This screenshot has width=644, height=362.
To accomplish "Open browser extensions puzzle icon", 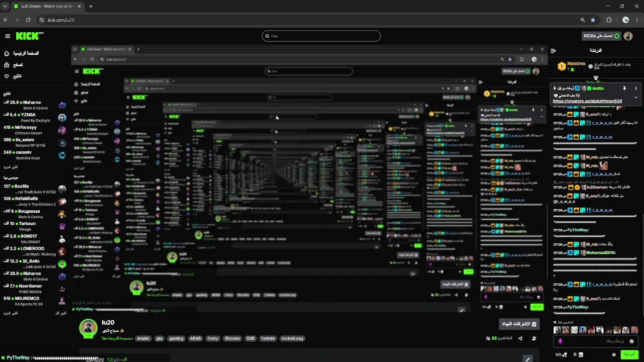I will pyautogui.click(x=609, y=20).
